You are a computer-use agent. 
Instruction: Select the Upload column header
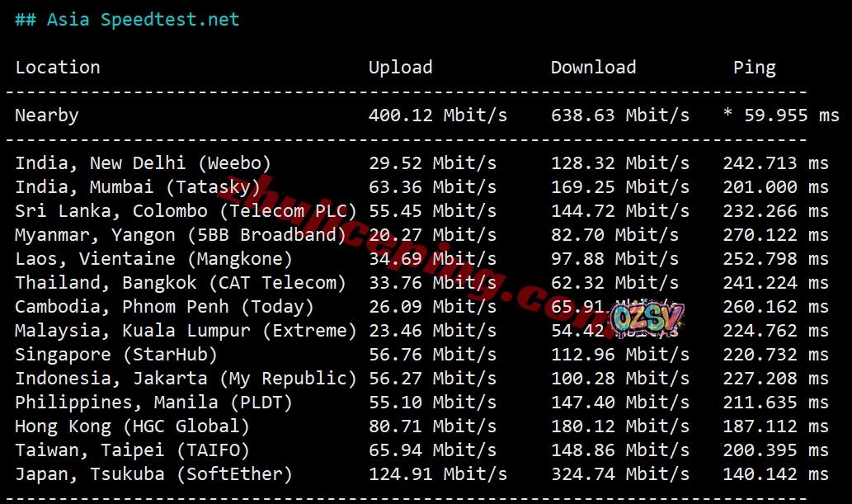click(x=401, y=68)
